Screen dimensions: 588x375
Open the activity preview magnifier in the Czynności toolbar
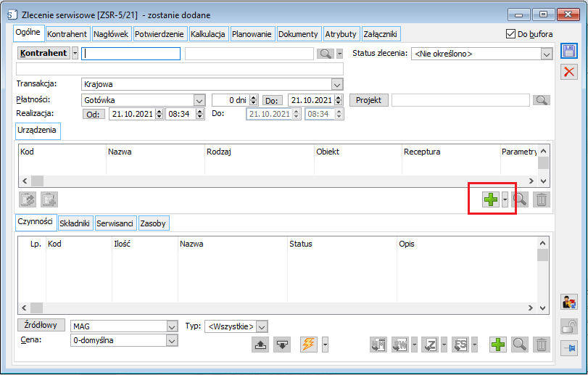pyautogui.click(x=520, y=345)
